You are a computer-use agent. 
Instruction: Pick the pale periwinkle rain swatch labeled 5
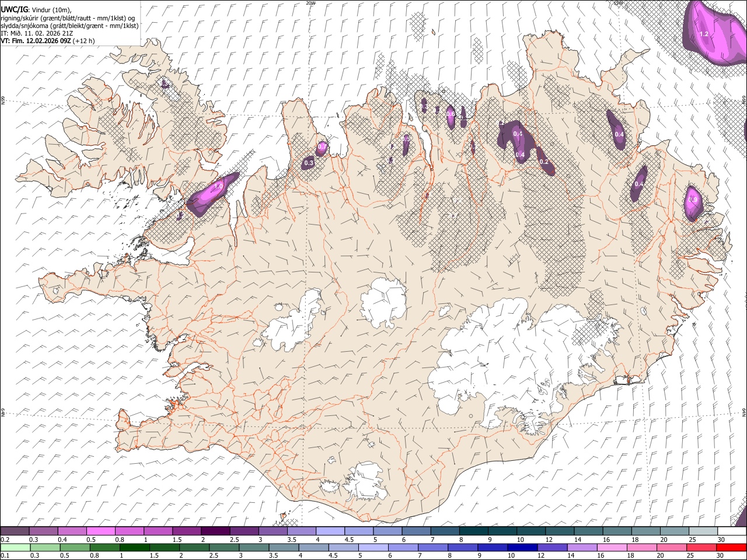pos(373,548)
